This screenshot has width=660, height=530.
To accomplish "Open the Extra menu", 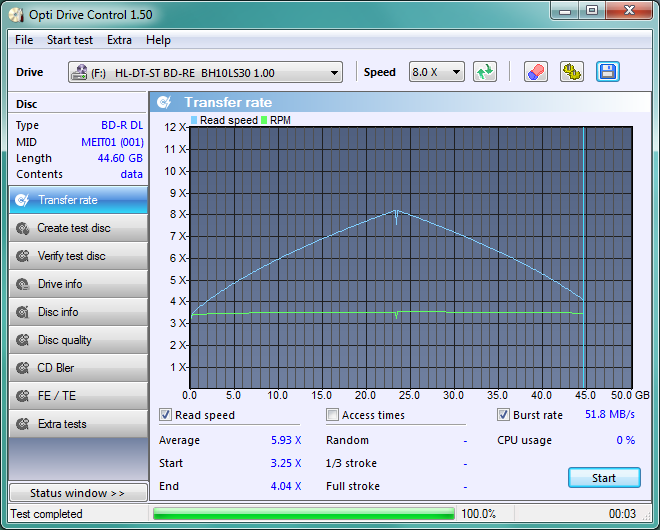I will click(119, 40).
